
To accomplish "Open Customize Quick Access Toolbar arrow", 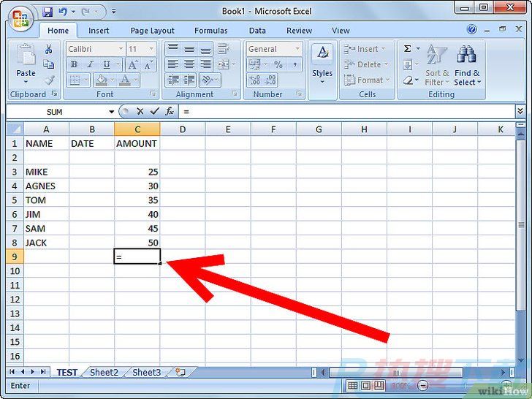I will point(114,12).
